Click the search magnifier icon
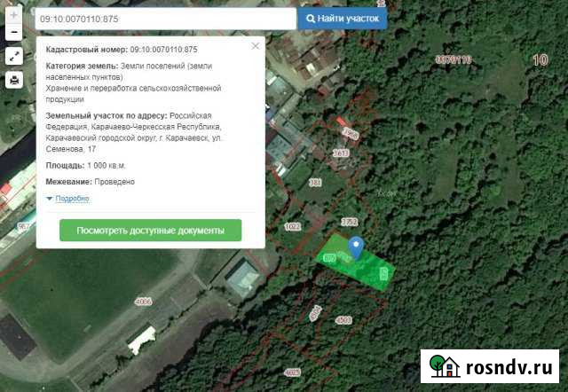568x392 pixels. (311, 18)
